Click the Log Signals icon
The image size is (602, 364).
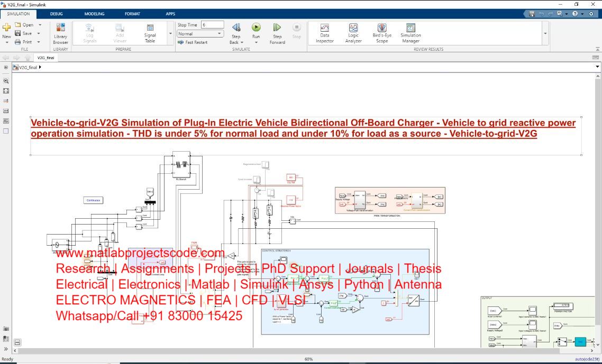89,34
